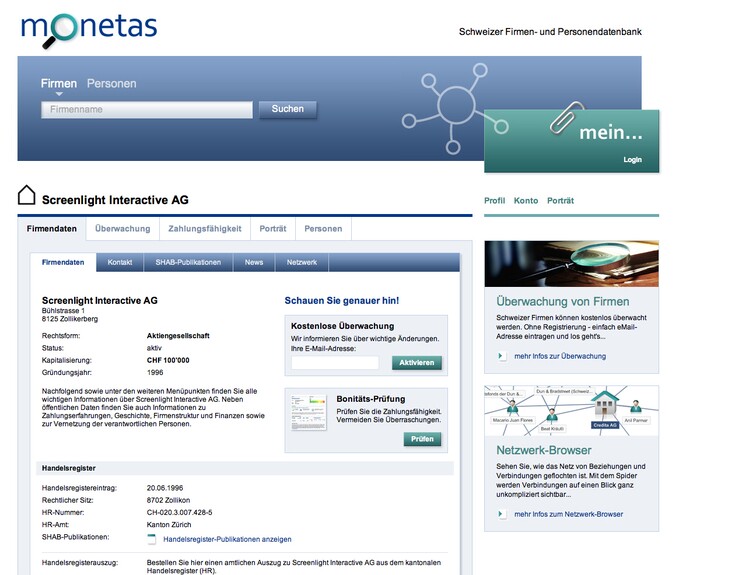Open the Porträt tab in company tabs
Image resolution: width=735 pixels, height=575 pixels.
(273, 229)
